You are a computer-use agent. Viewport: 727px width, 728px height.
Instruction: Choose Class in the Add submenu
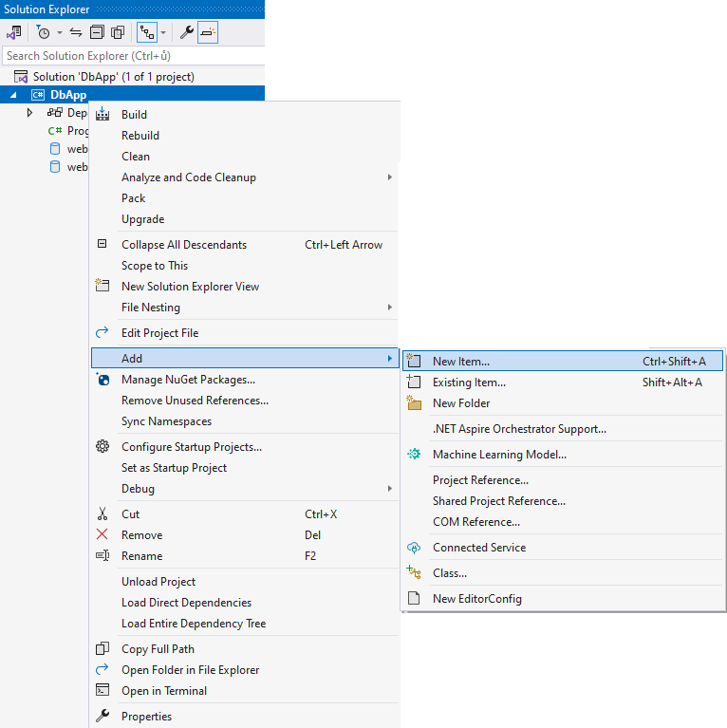pos(563,573)
